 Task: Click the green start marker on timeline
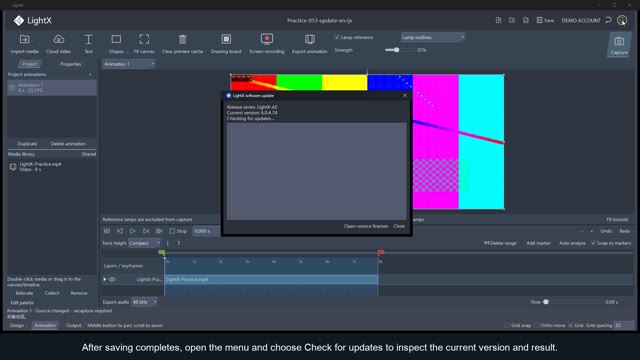162,253
